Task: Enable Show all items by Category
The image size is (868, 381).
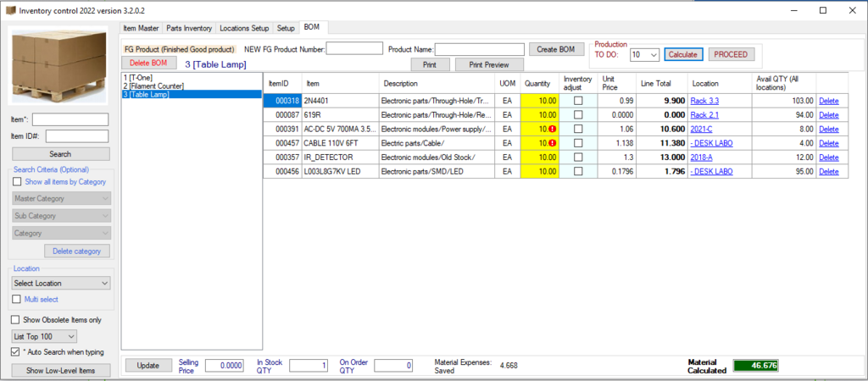Action: click(18, 181)
